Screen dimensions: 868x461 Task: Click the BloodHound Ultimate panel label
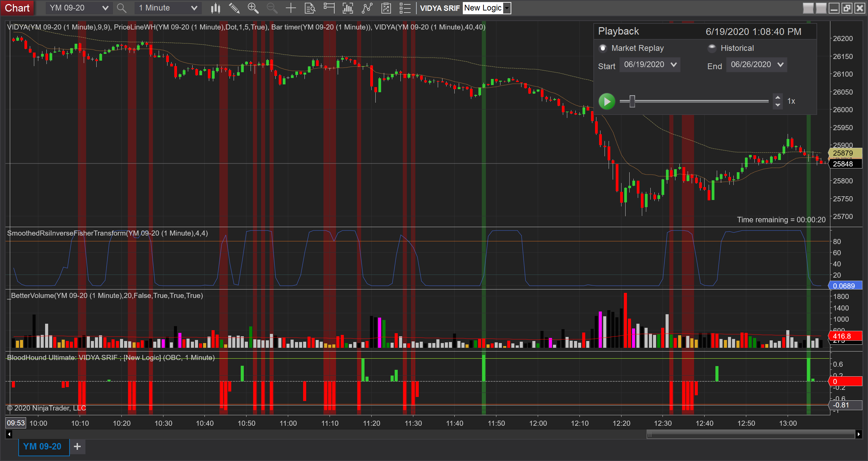point(111,358)
